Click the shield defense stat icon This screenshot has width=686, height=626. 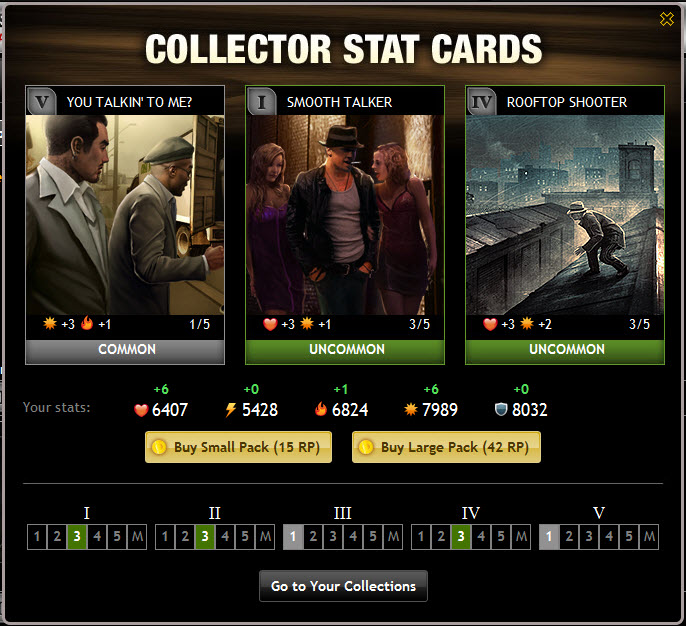pos(500,409)
